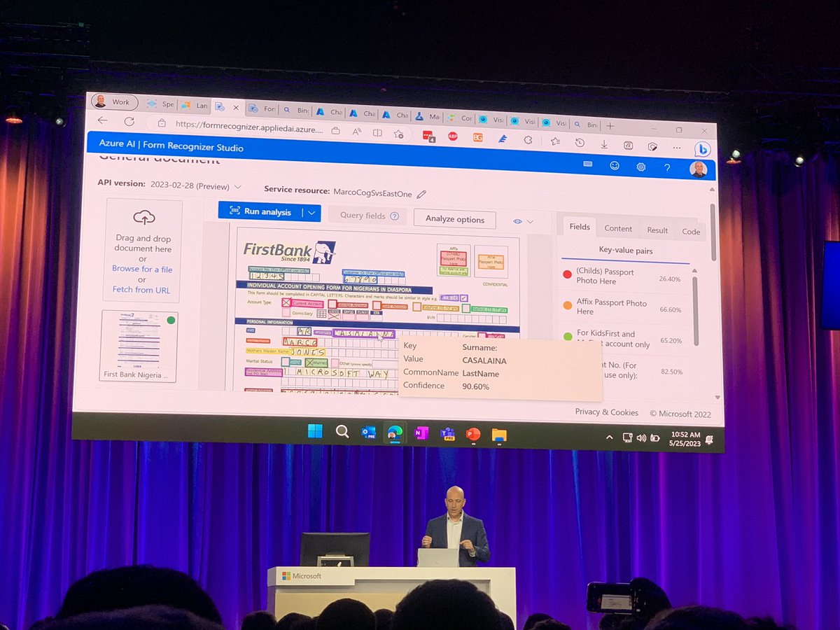Select 'For KidsFirst and' field row
The image size is (840, 630).
(625, 339)
